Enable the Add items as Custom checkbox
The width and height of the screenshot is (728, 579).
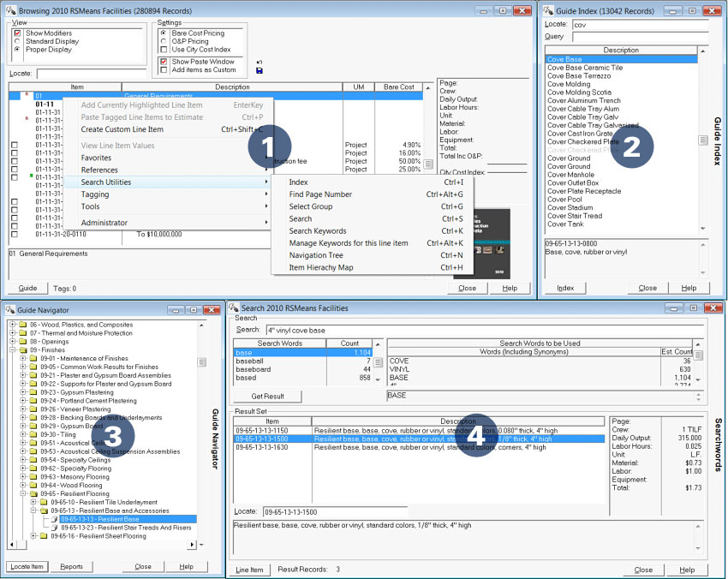pos(164,69)
